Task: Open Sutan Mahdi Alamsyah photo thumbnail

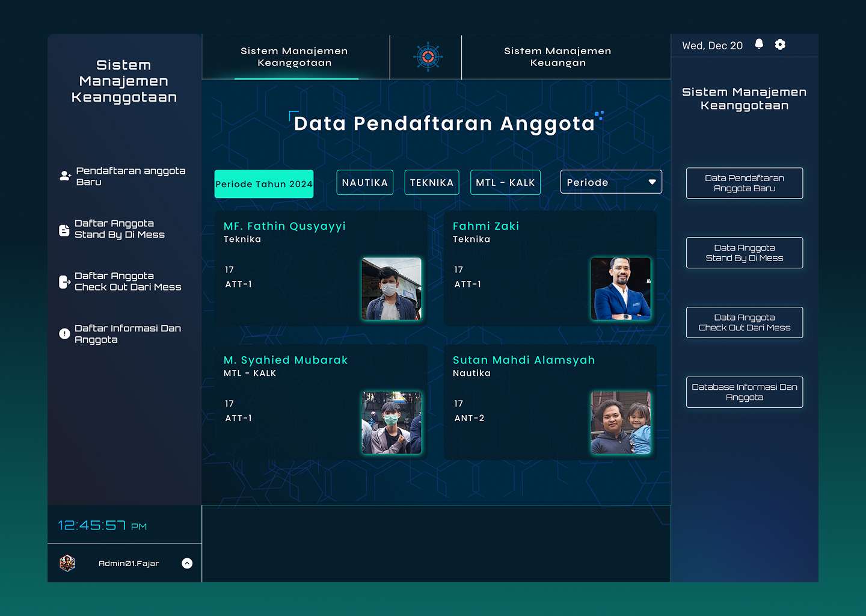Action: pos(621,423)
